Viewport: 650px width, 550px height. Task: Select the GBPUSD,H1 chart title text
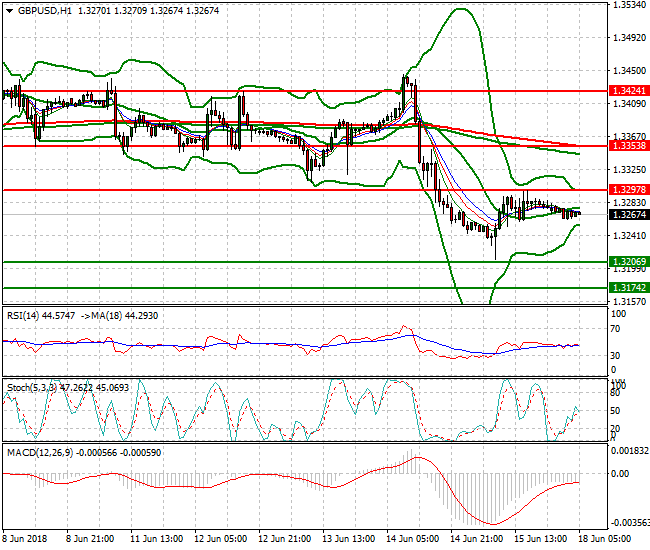pyautogui.click(x=45, y=11)
